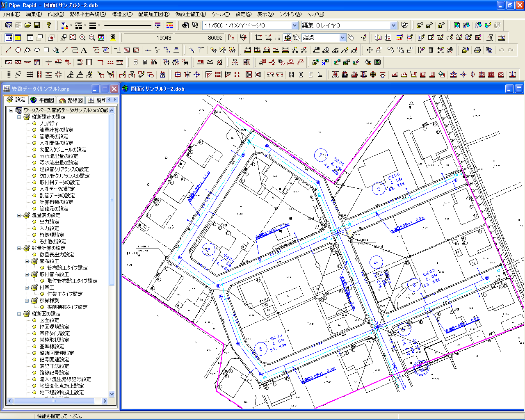Click the printer icon in toolbar
Viewport: 525px width, 420px height.
pyautogui.click(x=477, y=50)
